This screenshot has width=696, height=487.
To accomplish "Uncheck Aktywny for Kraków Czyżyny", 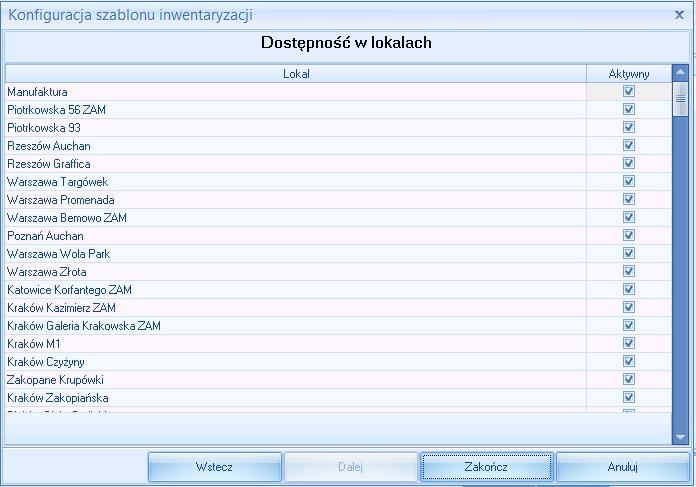I will [629, 361].
